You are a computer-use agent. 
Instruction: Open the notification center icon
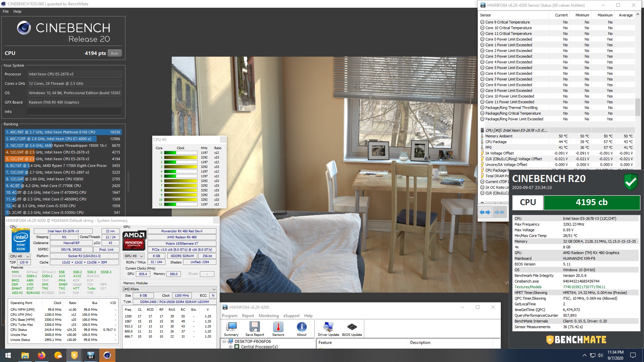pos(633,355)
